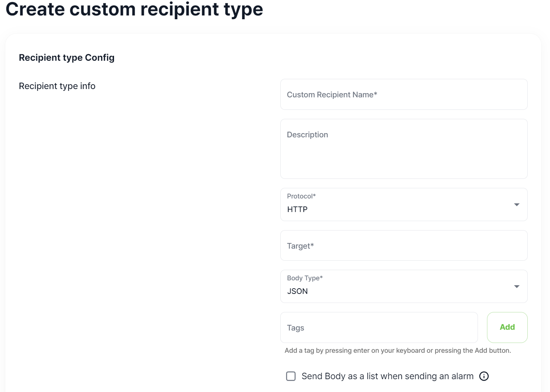
Task: Click the JSON value in Body Type field
Action: click(298, 291)
